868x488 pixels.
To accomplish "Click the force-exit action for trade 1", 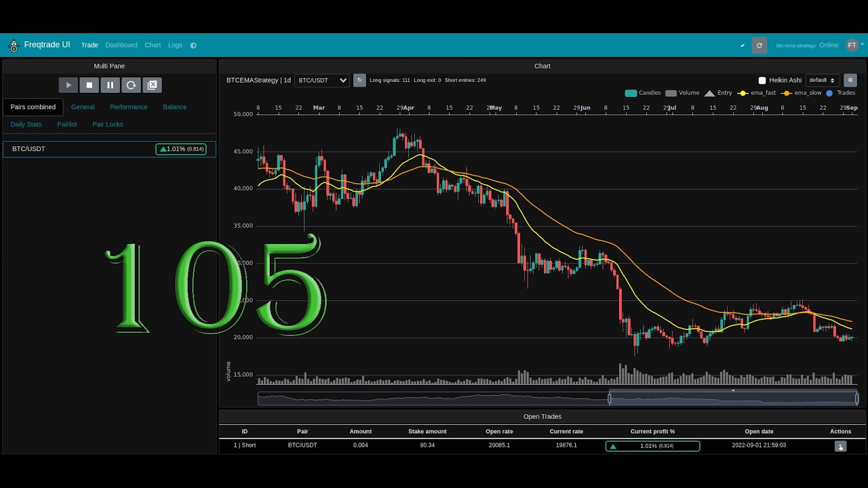I will point(841,446).
